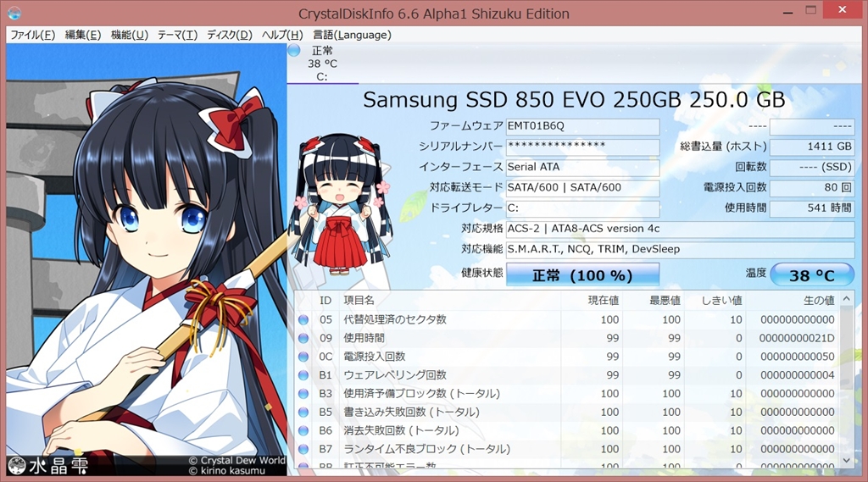868x482 pixels.
Task: Click the 現在値 column header
Action: pos(592,301)
